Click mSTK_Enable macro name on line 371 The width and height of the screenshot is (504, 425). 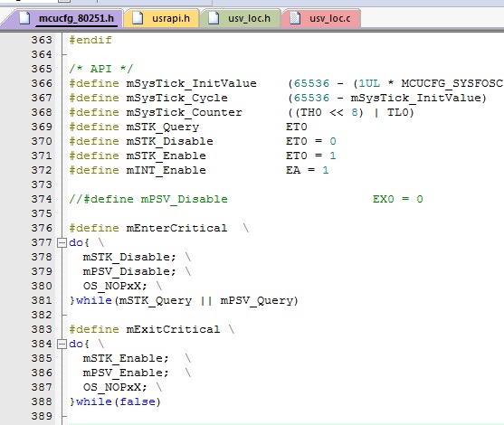coord(166,156)
